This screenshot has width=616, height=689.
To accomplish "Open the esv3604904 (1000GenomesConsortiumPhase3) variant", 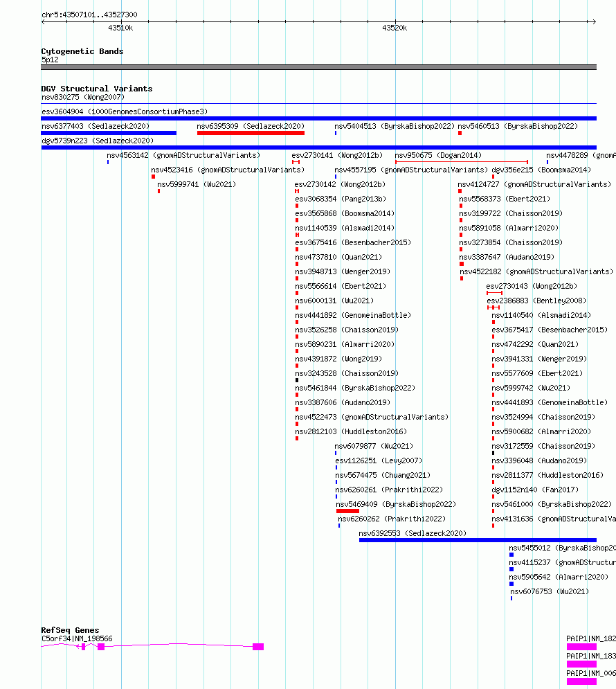I will (125, 111).
